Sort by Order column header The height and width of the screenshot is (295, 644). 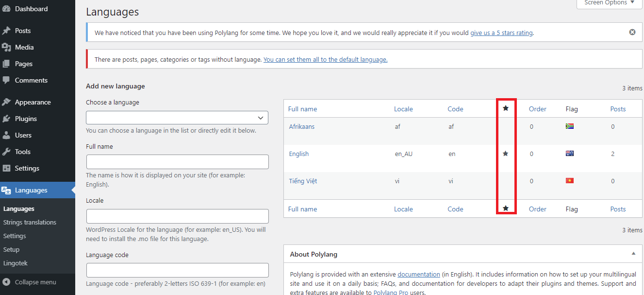click(538, 109)
